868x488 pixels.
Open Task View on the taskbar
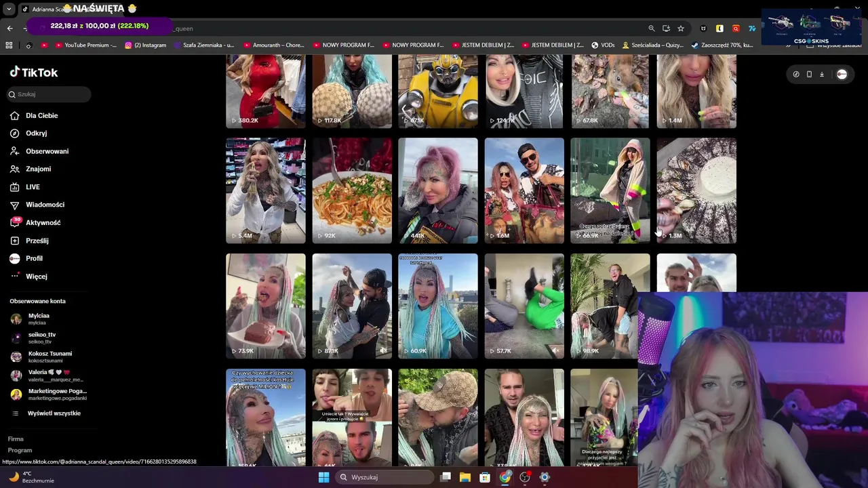446,477
